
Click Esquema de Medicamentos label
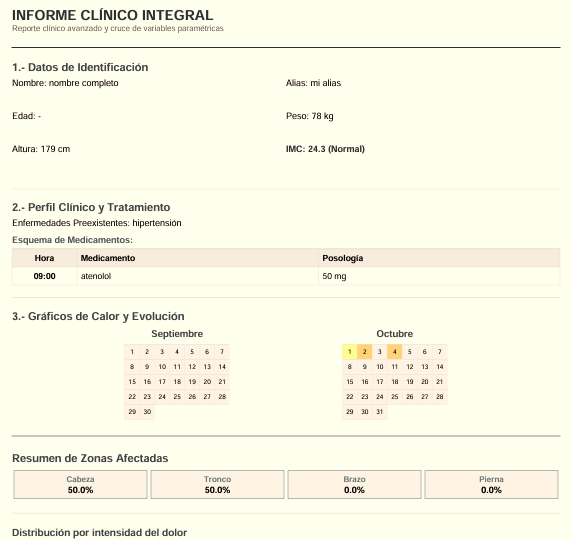click(x=72, y=240)
